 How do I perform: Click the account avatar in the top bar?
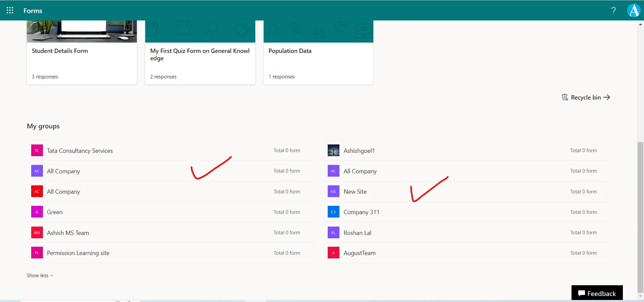634,10
